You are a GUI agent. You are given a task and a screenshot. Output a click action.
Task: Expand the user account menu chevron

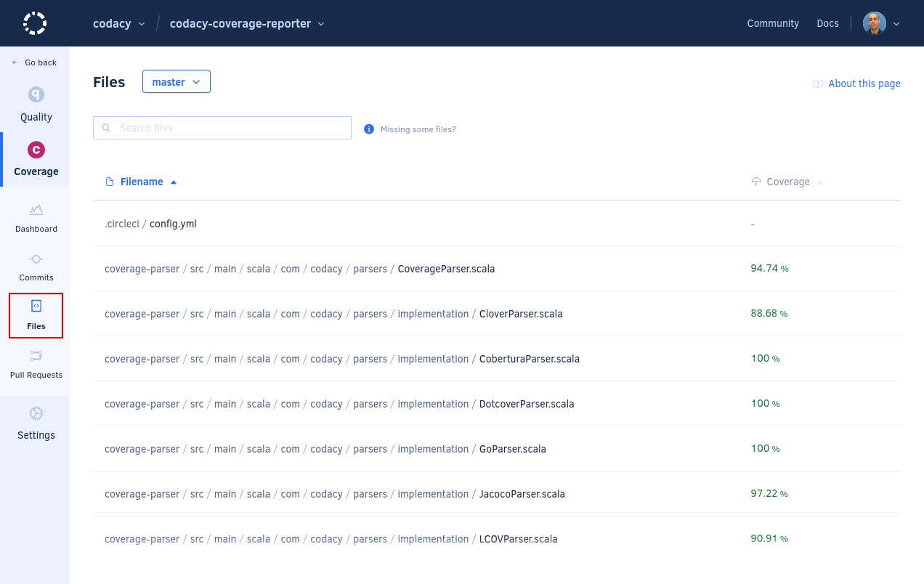tap(896, 23)
